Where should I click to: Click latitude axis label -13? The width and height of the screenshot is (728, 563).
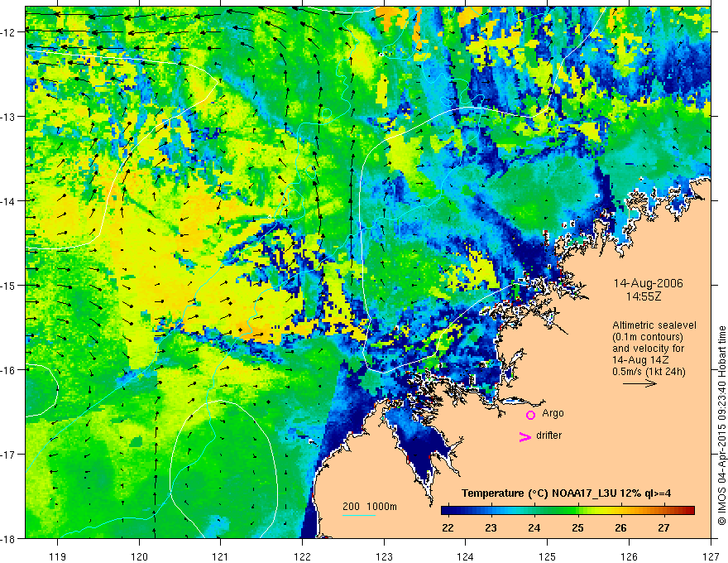pyautogui.click(x=8, y=117)
